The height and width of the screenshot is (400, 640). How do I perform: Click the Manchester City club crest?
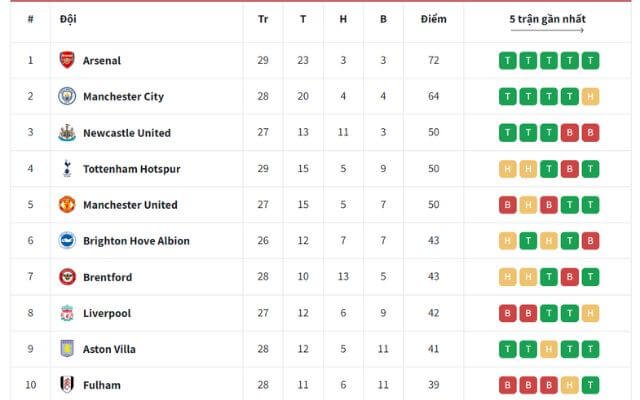tap(67, 96)
